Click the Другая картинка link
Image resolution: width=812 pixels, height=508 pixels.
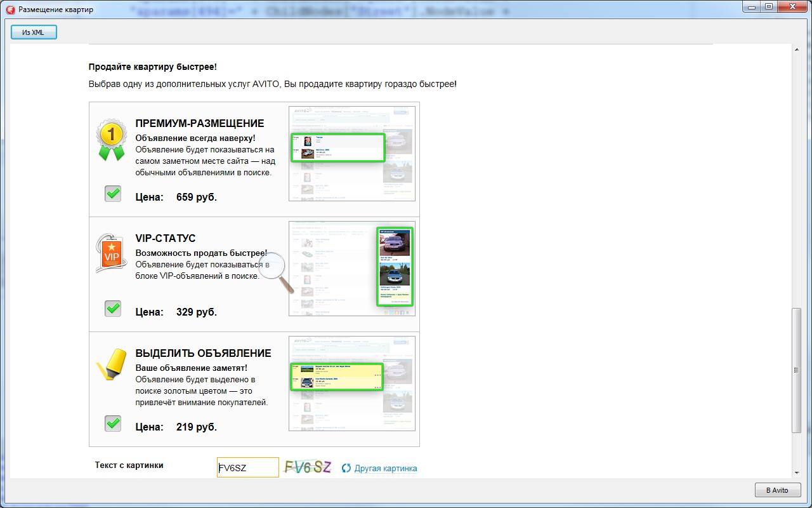click(x=386, y=469)
